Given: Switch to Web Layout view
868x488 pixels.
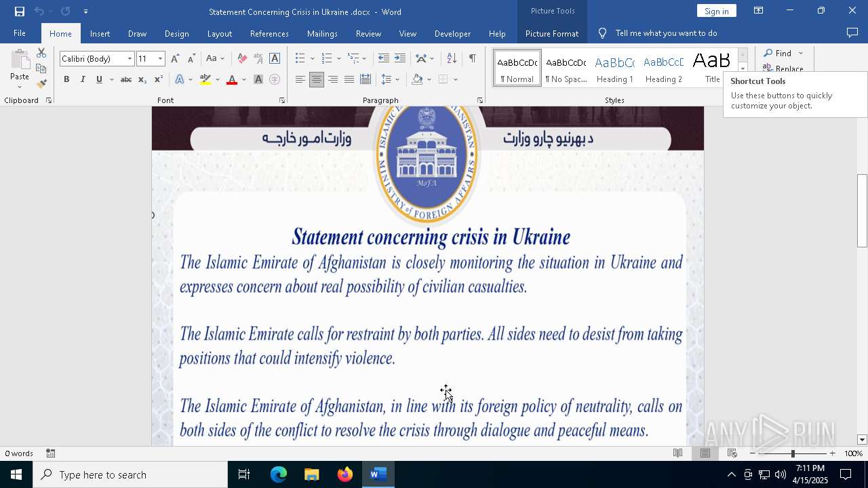Looking at the screenshot, I should click(732, 453).
